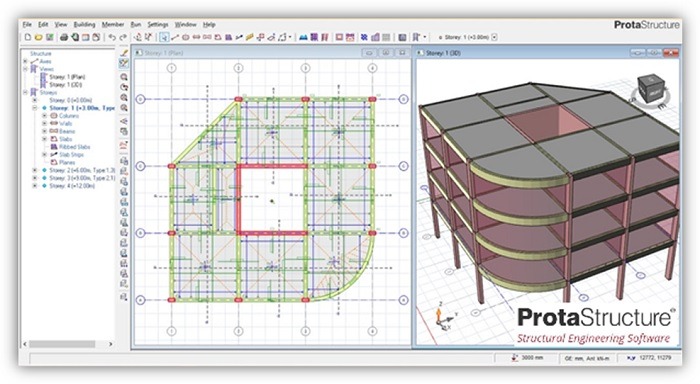Image resolution: width=700 pixels, height=384 pixels.
Task: Select the Ribbed Slabs tree item
Action: (x=75, y=147)
